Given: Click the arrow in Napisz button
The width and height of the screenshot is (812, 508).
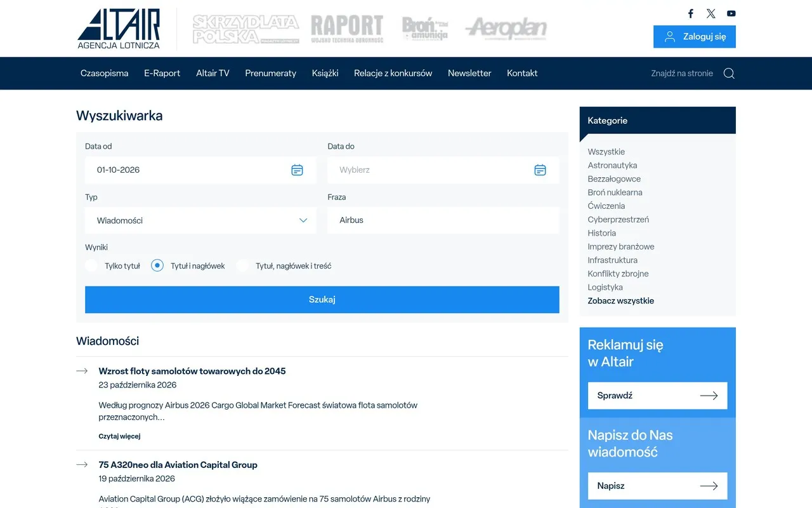Looking at the screenshot, I should [x=709, y=486].
